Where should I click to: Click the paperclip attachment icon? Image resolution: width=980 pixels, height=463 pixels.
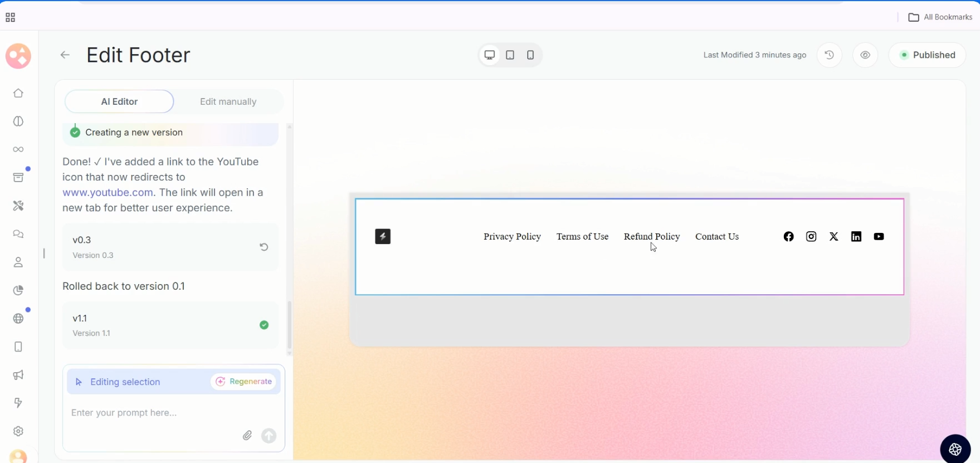click(x=247, y=435)
